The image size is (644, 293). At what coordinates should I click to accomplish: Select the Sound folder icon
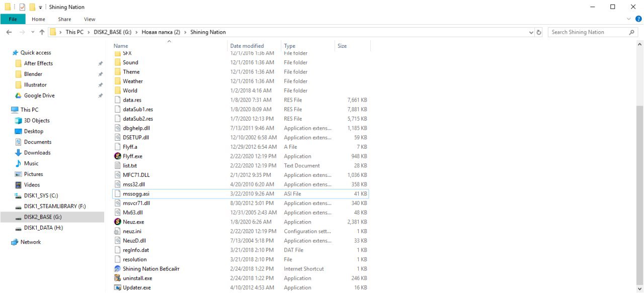coord(118,62)
